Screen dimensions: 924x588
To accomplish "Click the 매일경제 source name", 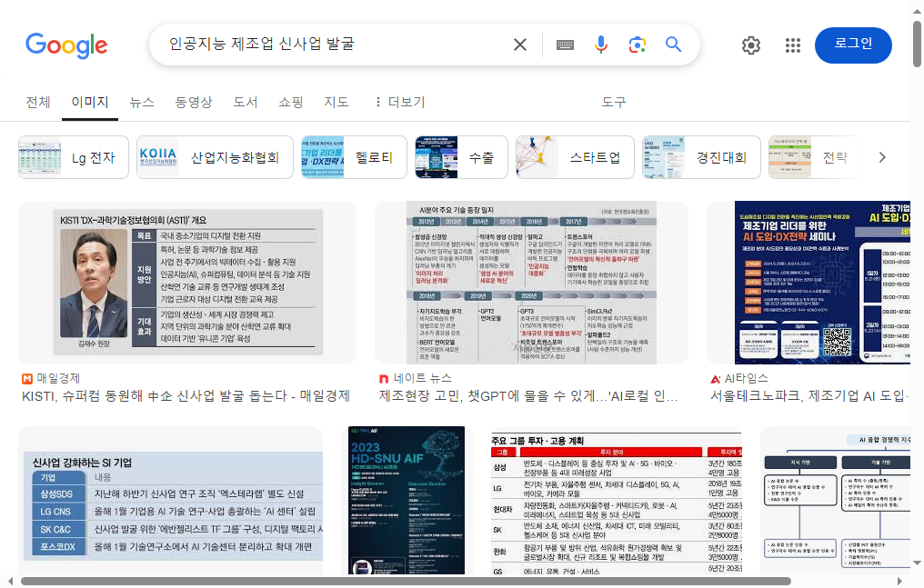I will [x=58, y=378].
